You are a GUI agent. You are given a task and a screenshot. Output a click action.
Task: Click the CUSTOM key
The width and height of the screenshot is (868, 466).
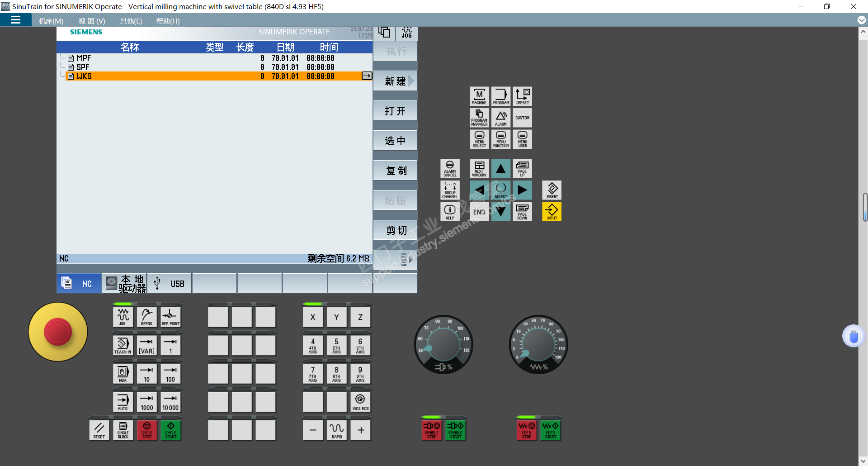(x=522, y=118)
